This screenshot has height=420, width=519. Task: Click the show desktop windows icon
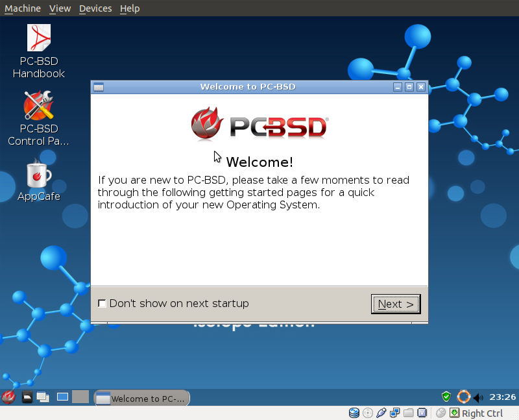[43, 397]
